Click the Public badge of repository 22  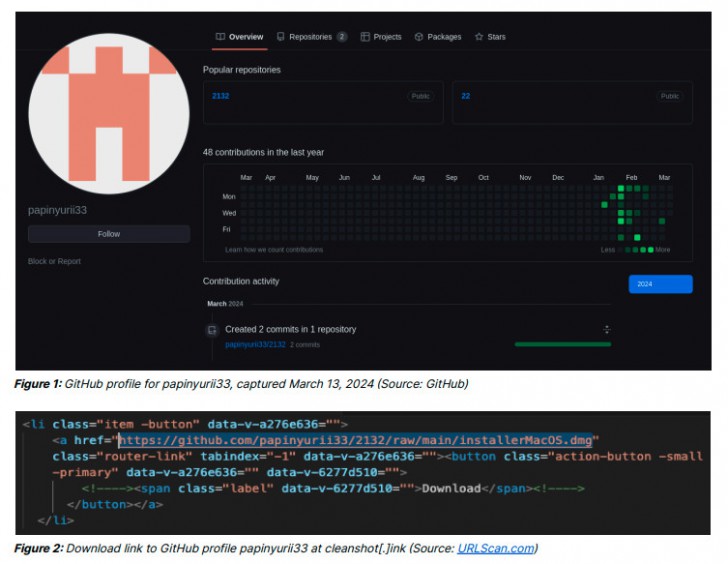pos(670,96)
